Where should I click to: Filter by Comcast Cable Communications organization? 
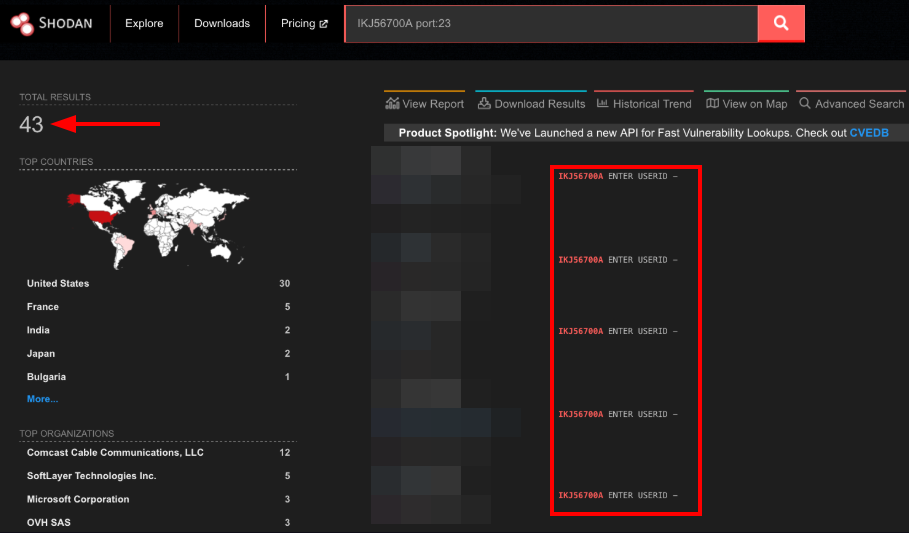tap(115, 453)
